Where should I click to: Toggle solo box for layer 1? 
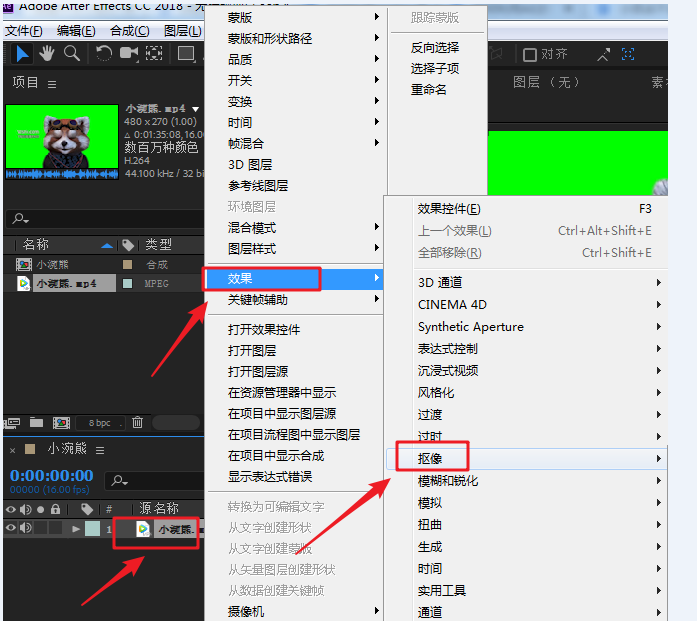click(40, 528)
